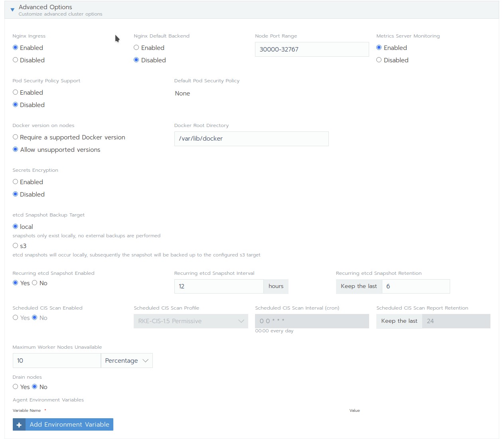Screen dimensions: 504x439
Task: Select No for Recurring etcd Snapshot Enabled
Action: click(35, 283)
